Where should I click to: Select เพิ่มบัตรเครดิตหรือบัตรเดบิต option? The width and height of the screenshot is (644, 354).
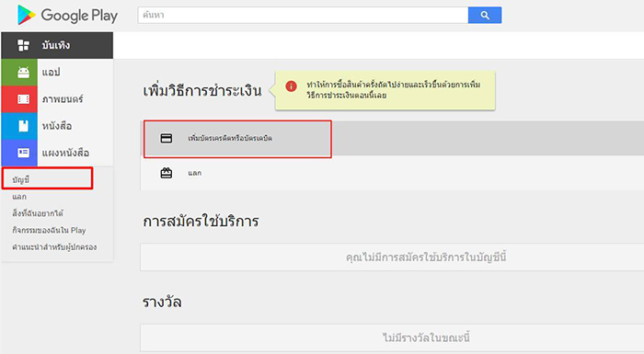pos(230,139)
